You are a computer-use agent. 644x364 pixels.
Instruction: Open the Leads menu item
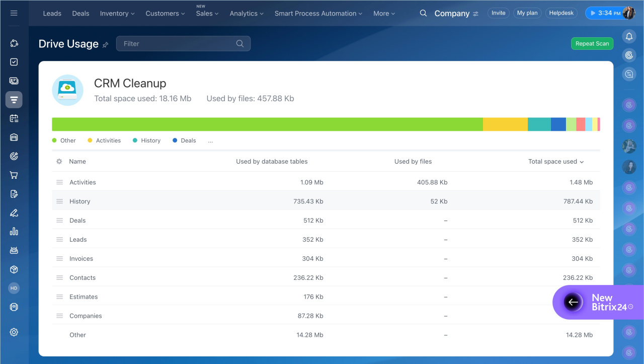[x=52, y=14]
